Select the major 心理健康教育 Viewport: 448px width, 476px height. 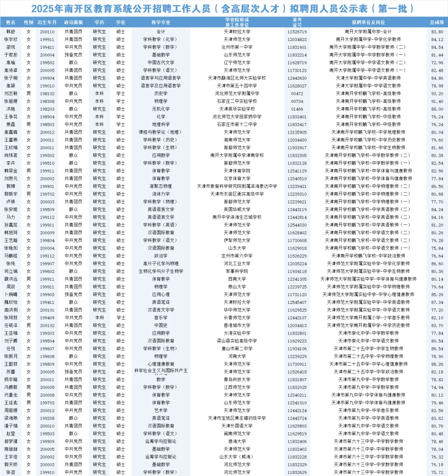(161, 364)
